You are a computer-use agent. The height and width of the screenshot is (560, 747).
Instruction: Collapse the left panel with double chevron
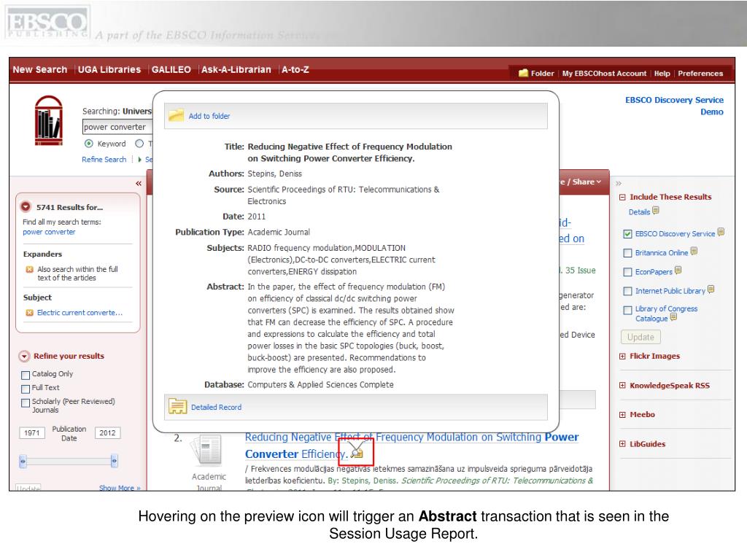138,183
